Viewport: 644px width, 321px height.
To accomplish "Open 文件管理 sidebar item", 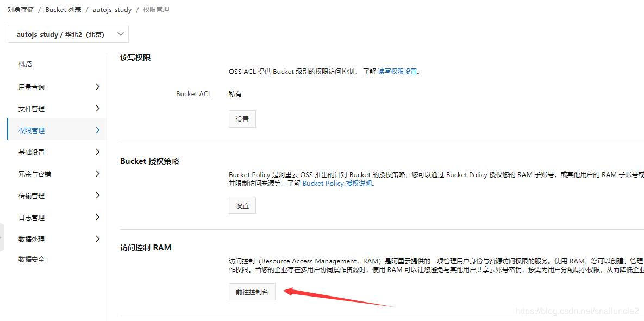I will click(x=32, y=109).
